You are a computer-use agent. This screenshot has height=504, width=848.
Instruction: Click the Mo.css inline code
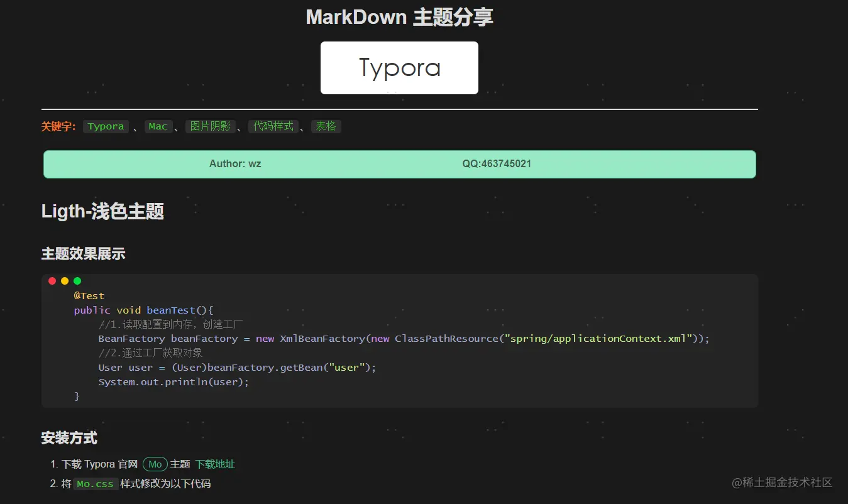coord(95,484)
